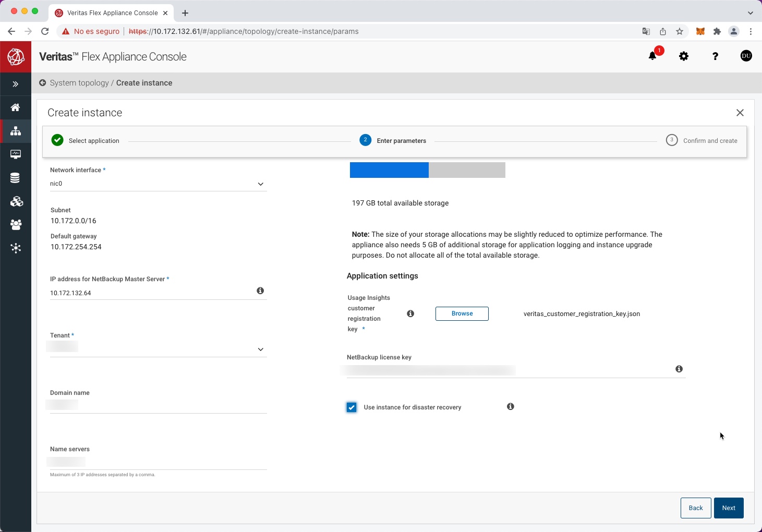
Task: Open the System topology sidebar icon
Action: (16, 131)
